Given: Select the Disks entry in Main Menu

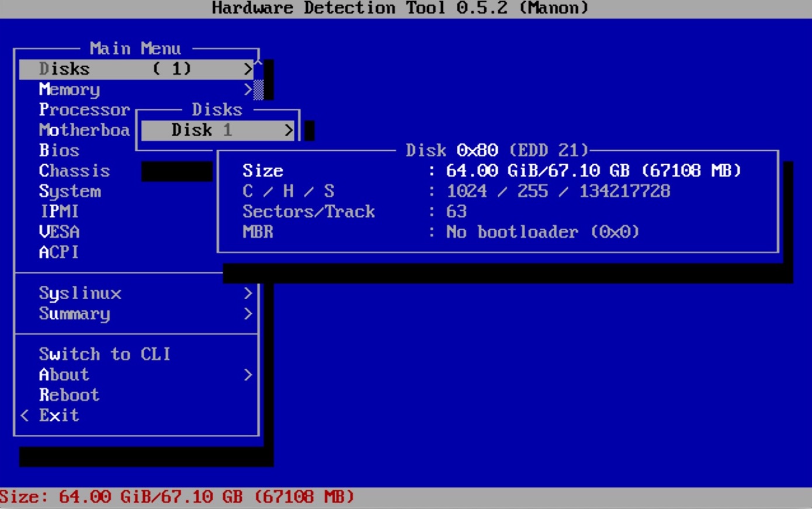Looking at the screenshot, I should click(64, 69).
